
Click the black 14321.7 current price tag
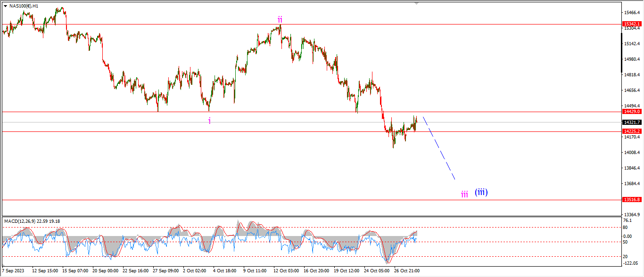632,122
